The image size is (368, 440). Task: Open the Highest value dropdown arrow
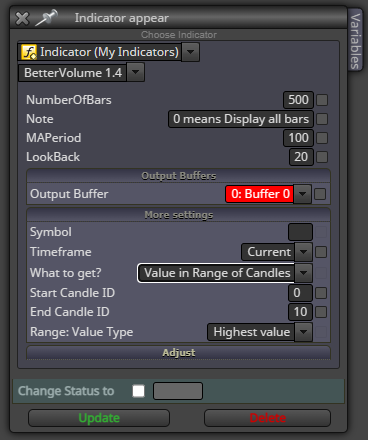pyautogui.click(x=303, y=332)
